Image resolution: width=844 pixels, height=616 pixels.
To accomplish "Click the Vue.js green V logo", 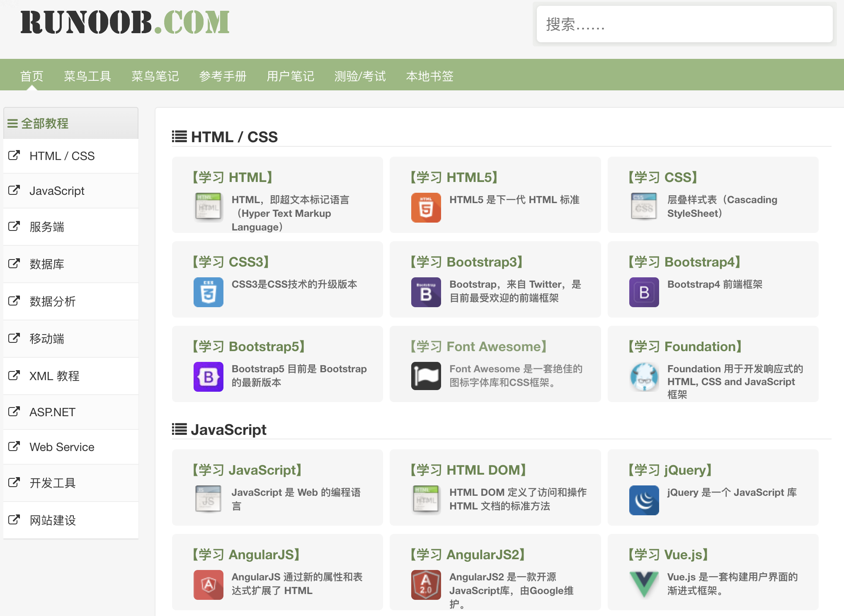I will [644, 584].
